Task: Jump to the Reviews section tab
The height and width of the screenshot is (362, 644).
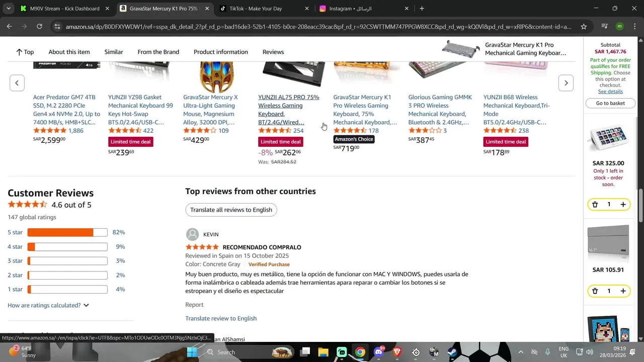Action: 273,52
